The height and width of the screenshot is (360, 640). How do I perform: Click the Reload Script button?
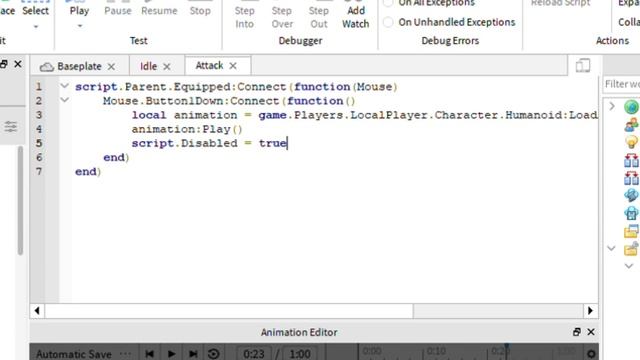[560, 3]
